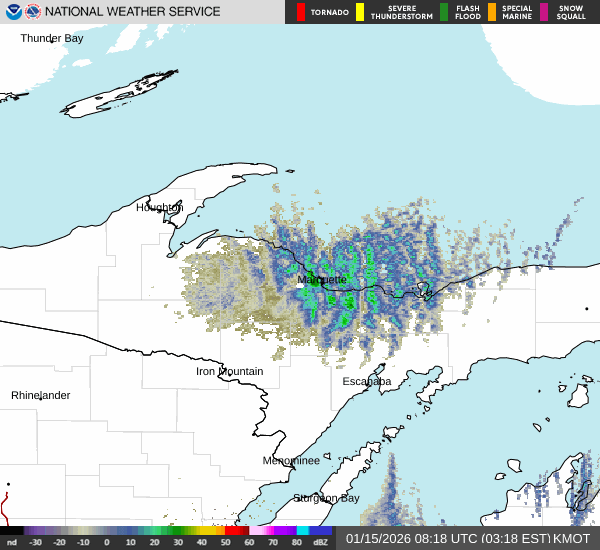Select the Houghton city label
600x550 pixels.
coord(160,208)
